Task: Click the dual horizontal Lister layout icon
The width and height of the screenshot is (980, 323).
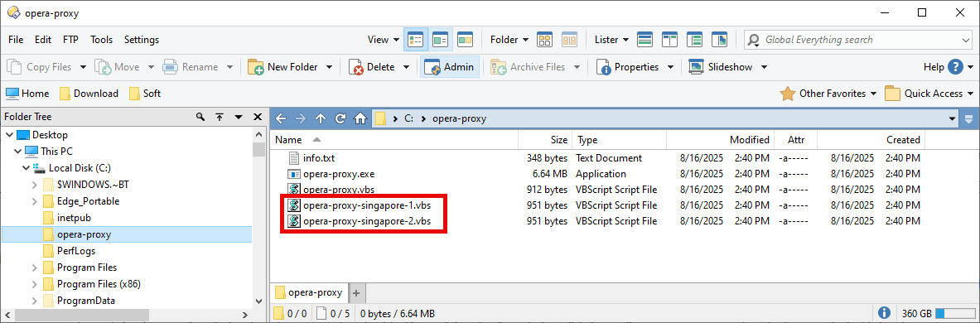Action: click(x=645, y=40)
